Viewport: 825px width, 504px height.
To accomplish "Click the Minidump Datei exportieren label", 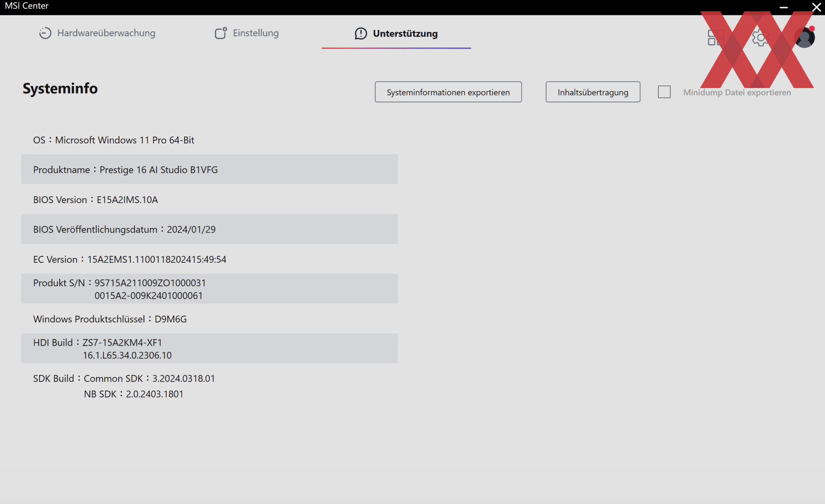I will point(737,92).
